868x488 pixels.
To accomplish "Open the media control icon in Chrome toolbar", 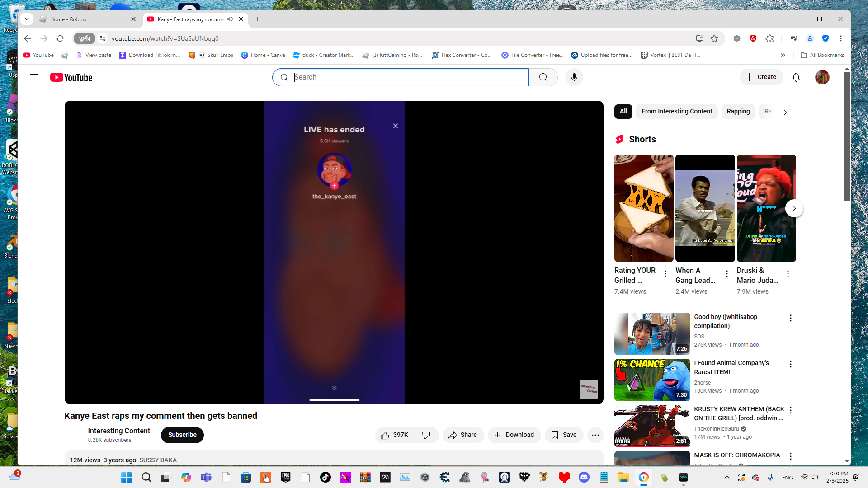I will 794,38.
